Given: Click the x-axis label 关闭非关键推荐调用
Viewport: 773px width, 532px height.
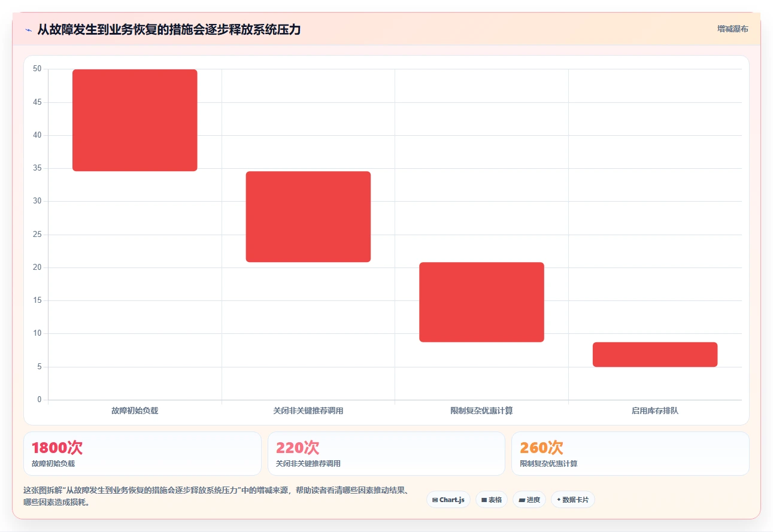Looking at the screenshot, I should pyautogui.click(x=308, y=411).
